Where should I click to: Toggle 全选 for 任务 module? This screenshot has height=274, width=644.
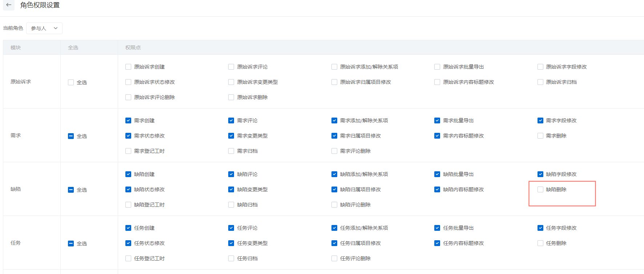pyautogui.click(x=71, y=244)
